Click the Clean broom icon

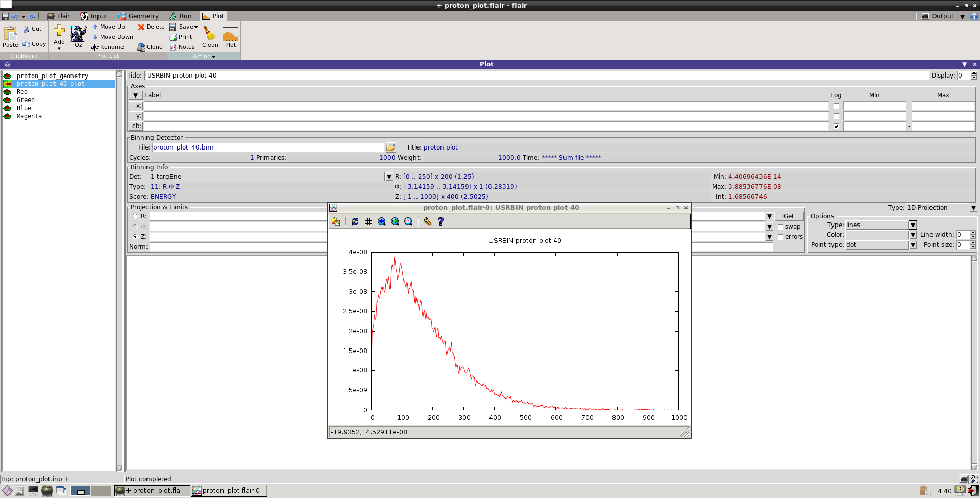(x=210, y=36)
